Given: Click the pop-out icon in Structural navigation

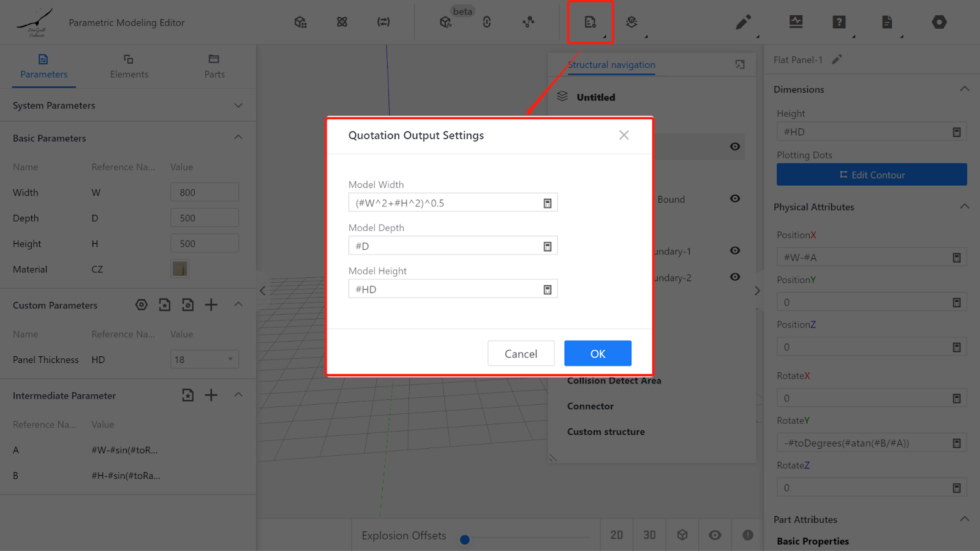Looking at the screenshot, I should (x=740, y=64).
